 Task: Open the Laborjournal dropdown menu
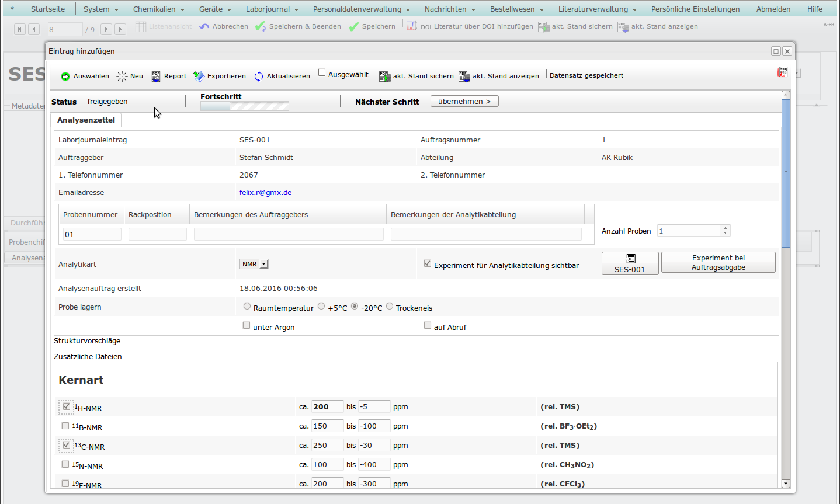tap(272, 9)
